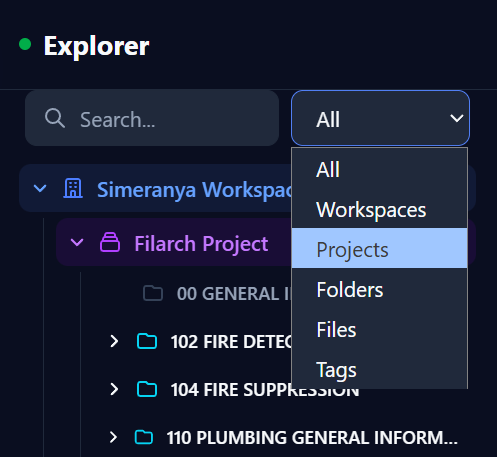Click the Filarch Project purple icon
This screenshot has height=457, width=497.
coord(110,242)
